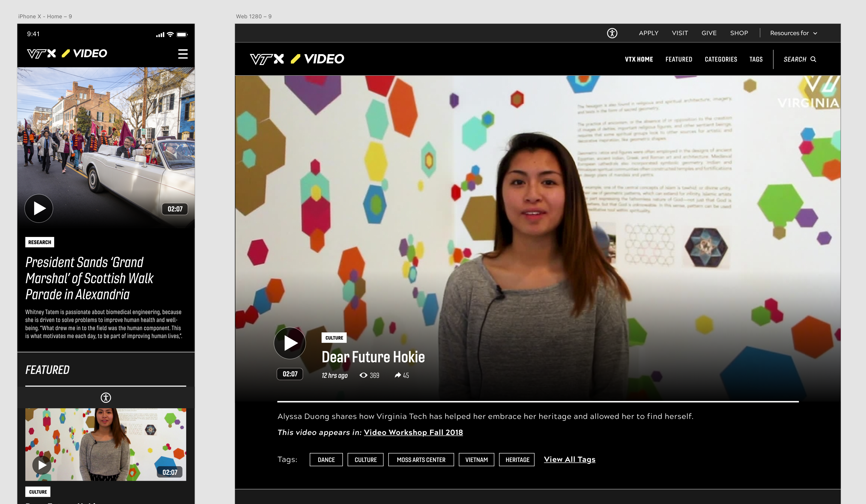Click the share arrow icon showing 45
This screenshot has width=866, height=504.
pos(398,375)
